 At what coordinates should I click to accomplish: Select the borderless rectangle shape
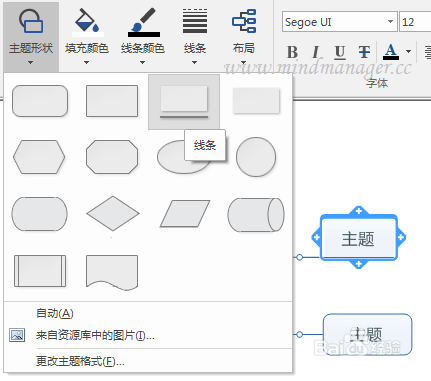(x=256, y=101)
